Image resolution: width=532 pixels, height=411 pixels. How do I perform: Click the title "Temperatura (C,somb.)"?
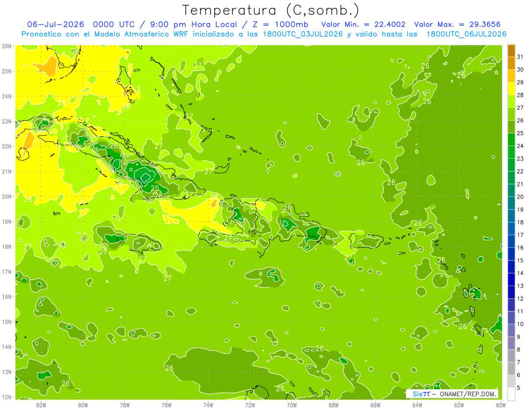coord(270,10)
